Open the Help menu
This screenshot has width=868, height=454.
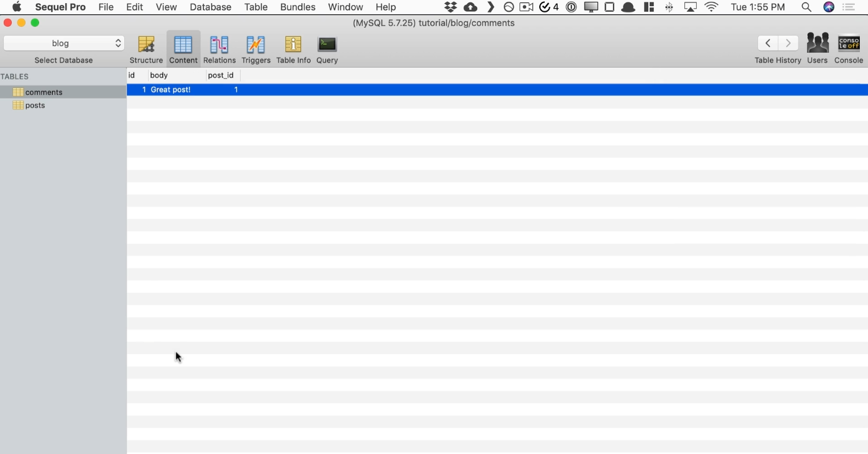pos(386,7)
